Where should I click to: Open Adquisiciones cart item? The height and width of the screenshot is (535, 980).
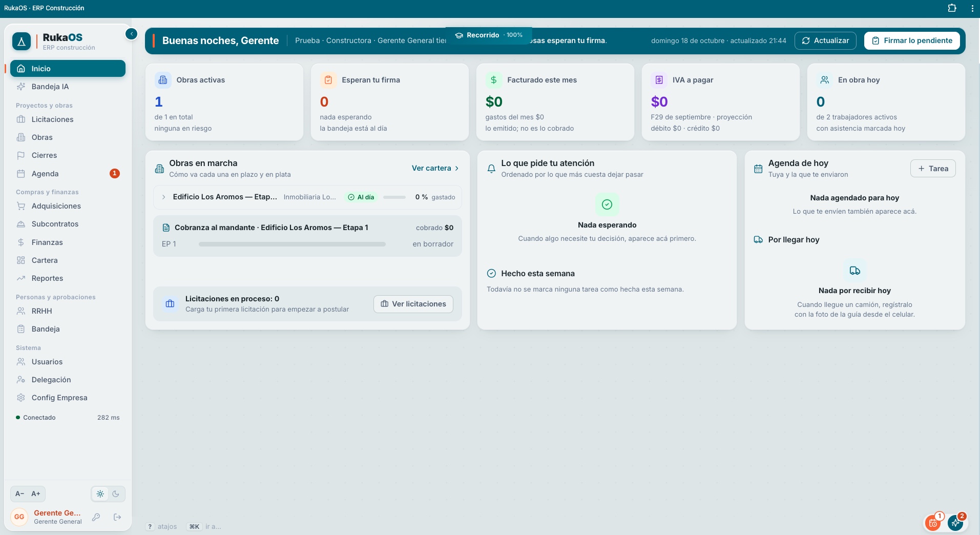(68, 206)
